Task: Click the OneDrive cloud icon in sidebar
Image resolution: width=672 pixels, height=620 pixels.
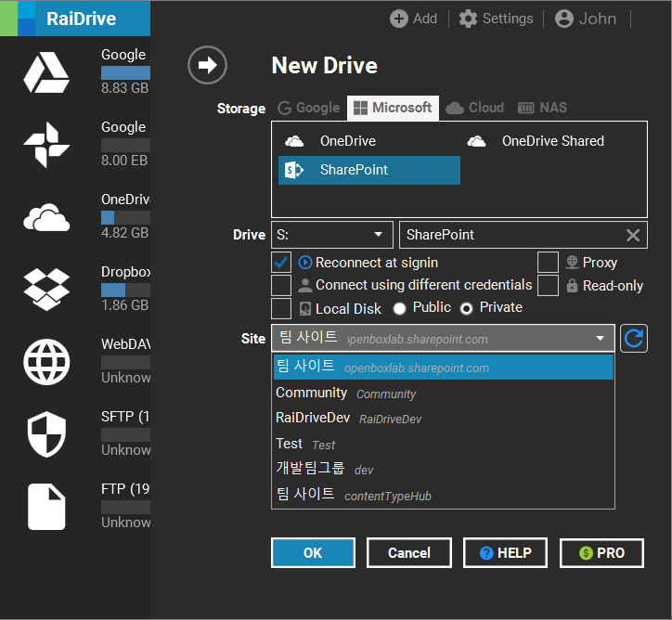Action: pyautogui.click(x=46, y=218)
